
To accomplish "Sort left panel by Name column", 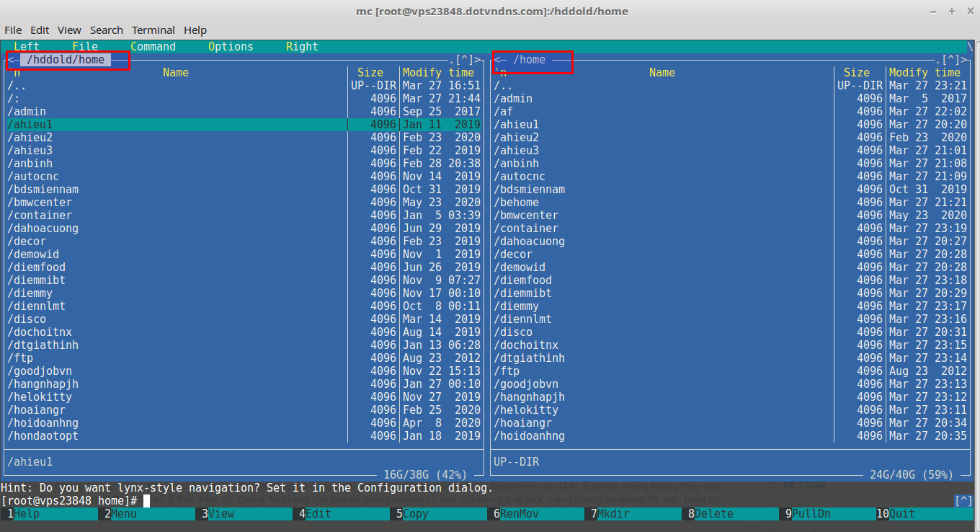I will (176, 72).
